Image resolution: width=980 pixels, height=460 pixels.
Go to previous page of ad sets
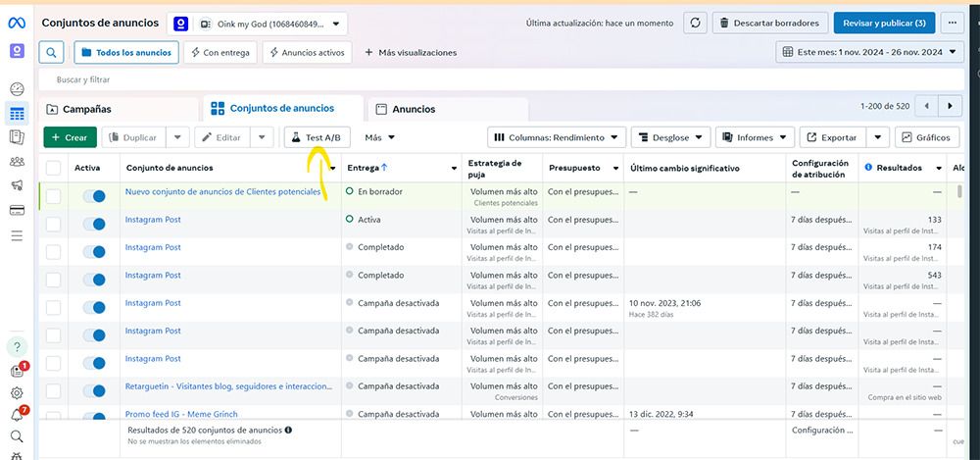[x=927, y=106]
